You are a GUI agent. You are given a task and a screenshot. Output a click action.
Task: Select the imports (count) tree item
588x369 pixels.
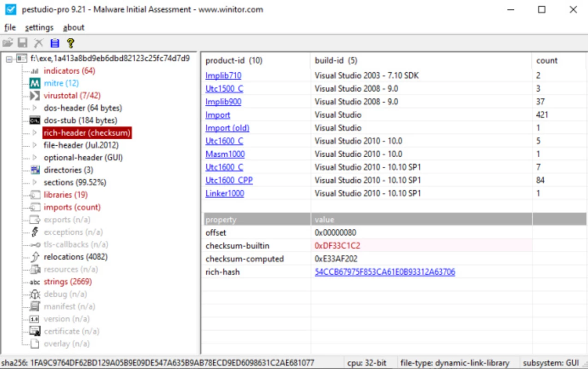[x=72, y=208]
